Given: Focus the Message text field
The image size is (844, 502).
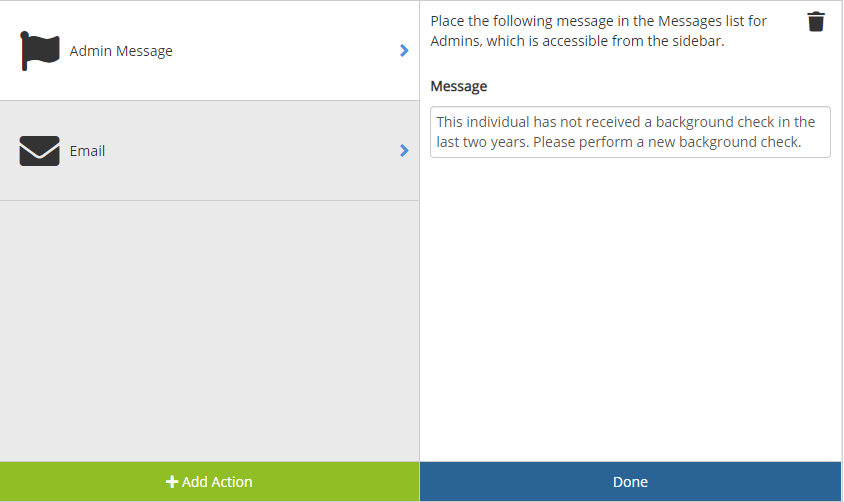Looking at the screenshot, I should pyautogui.click(x=630, y=132).
